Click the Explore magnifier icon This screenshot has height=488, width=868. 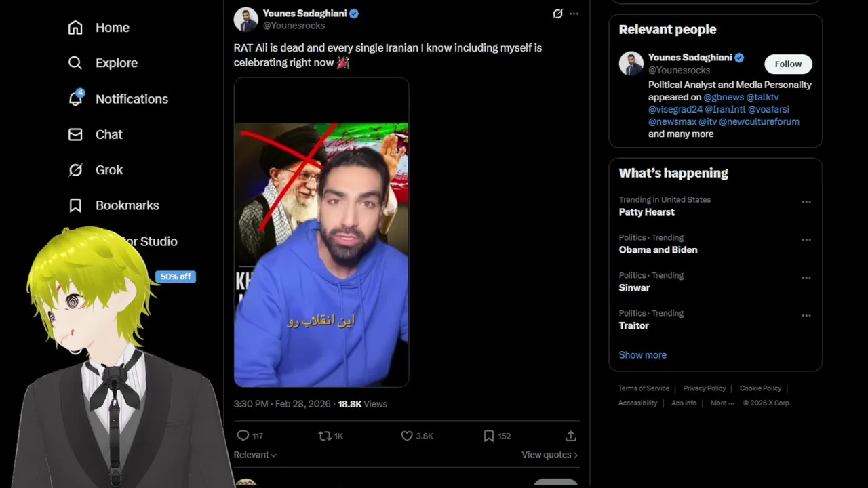pyautogui.click(x=75, y=63)
